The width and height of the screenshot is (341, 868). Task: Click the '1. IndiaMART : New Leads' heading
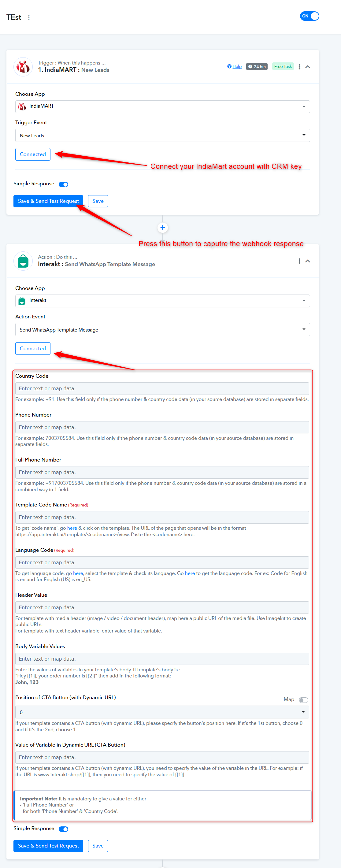point(73,70)
